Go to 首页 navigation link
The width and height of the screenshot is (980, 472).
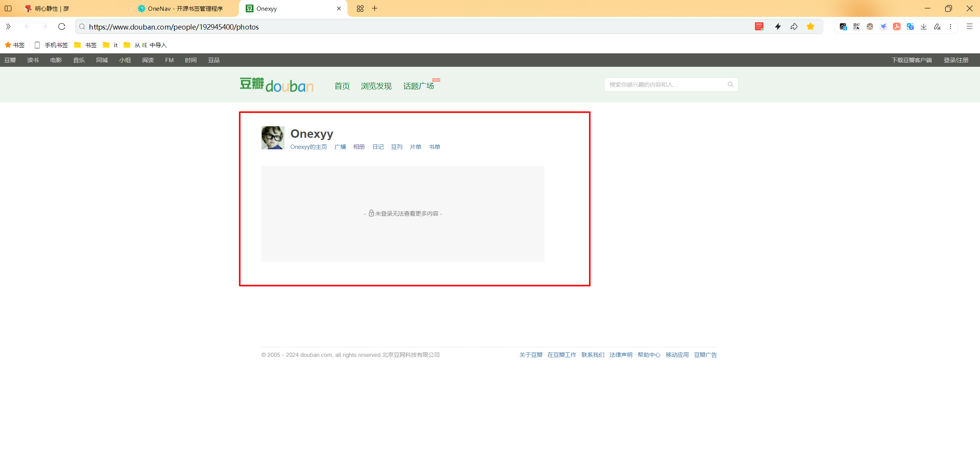[342, 86]
